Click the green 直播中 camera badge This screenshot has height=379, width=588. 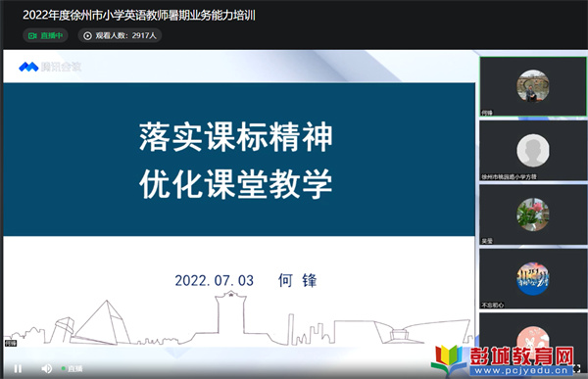pos(45,35)
